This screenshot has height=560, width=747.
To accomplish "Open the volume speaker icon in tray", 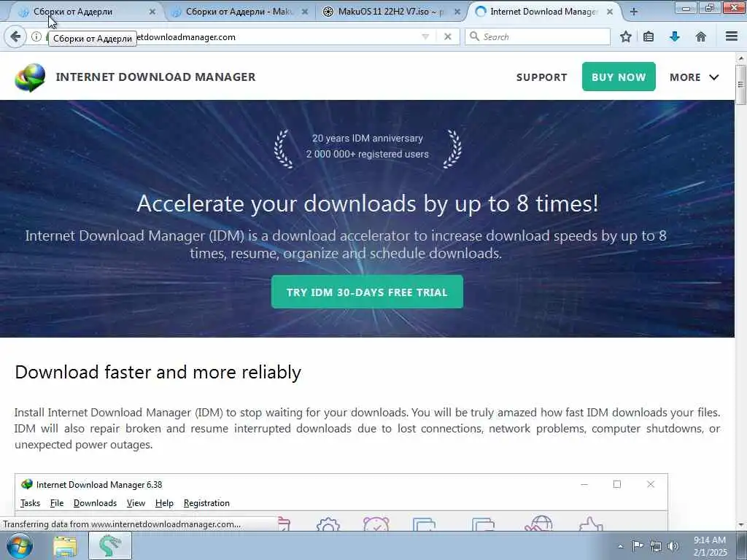I will click(x=673, y=546).
